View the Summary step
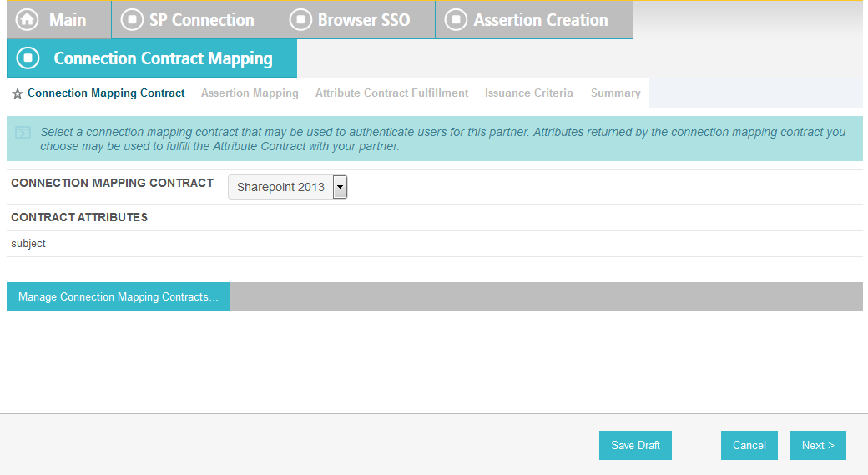The image size is (868, 475). pos(616,93)
